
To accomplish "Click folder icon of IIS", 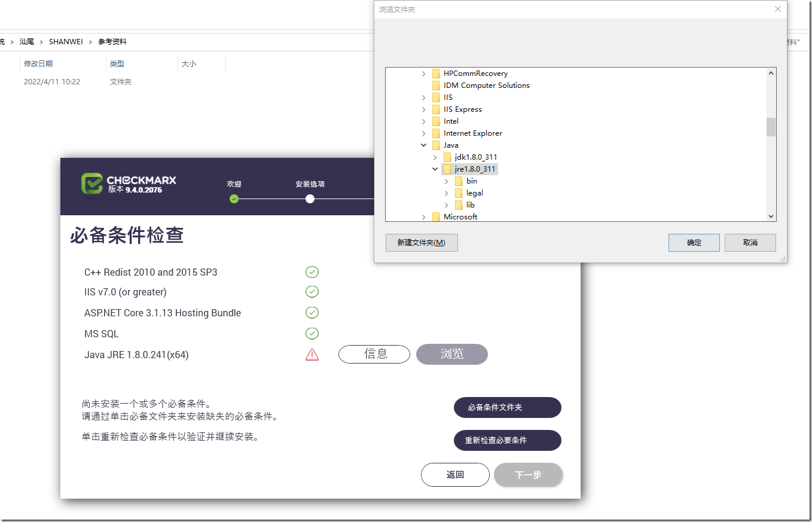I will (x=436, y=97).
